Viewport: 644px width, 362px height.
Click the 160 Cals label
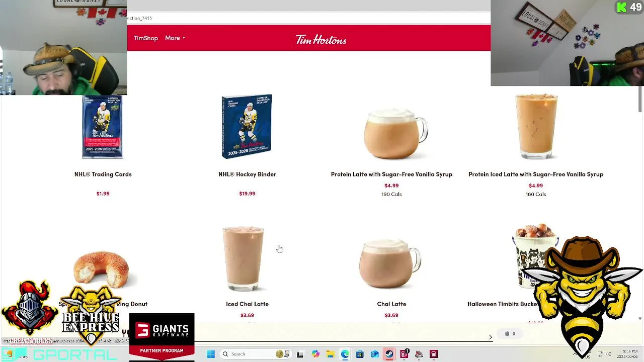[x=536, y=194]
